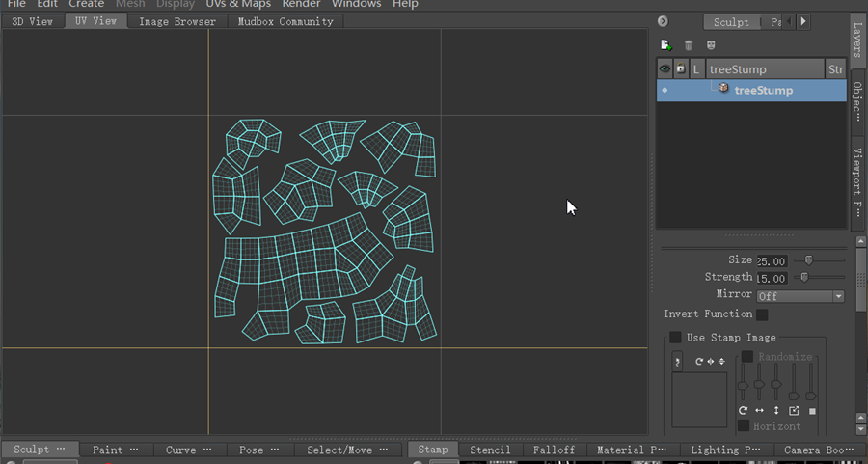
Task: Open the Lighting Presets tray tab
Action: (x=725, y=450)
